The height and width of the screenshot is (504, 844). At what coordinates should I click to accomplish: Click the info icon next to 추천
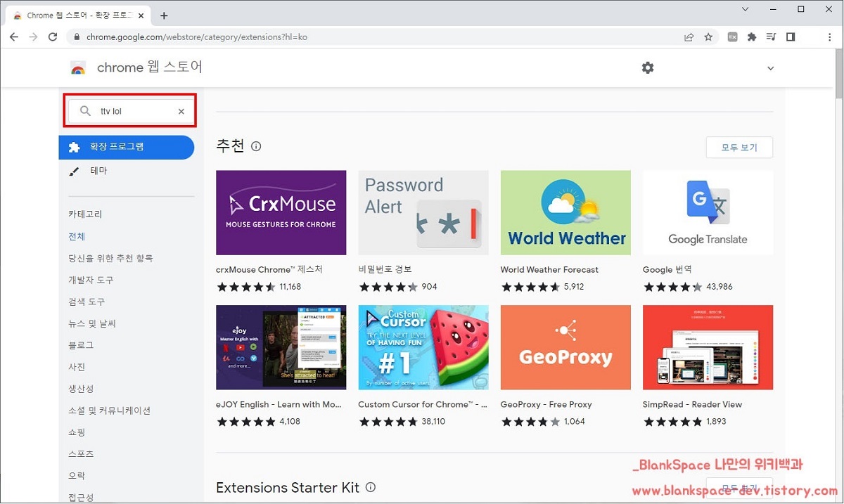click(x=256, y=146)
